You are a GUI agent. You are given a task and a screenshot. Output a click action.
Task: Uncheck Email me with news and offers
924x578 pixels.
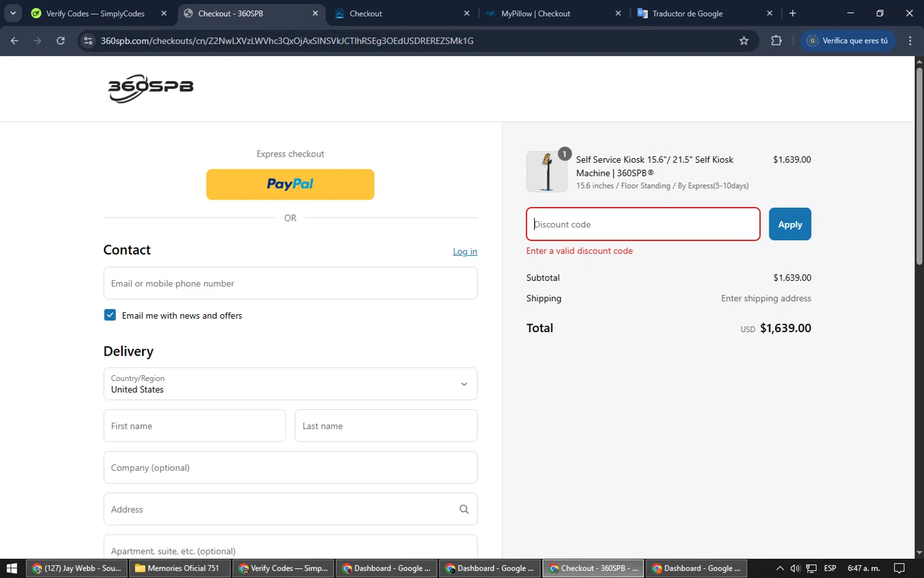110,315
